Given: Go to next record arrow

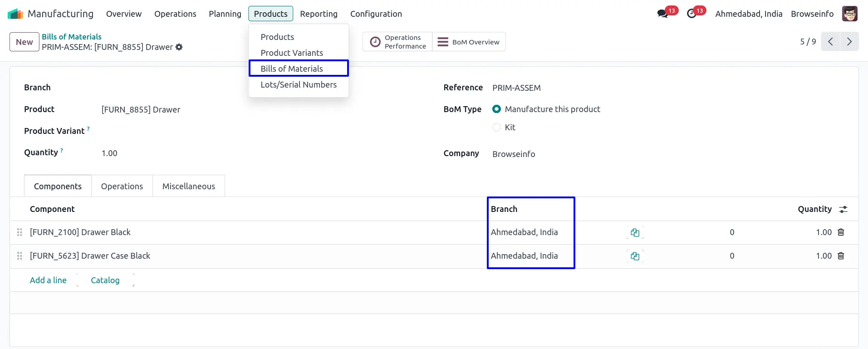Looking at the screenshot, I should tap(849, 42).
